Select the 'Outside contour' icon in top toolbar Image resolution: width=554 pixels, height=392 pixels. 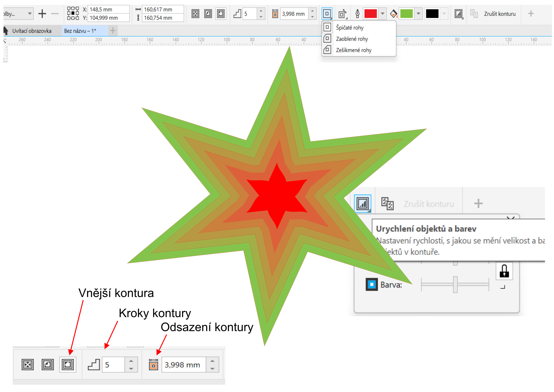tap(221, 14)
